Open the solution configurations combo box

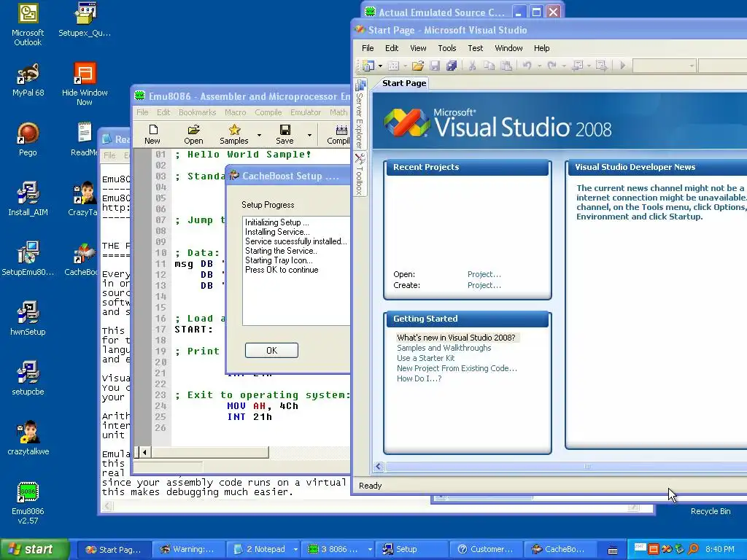coord(665,66)
